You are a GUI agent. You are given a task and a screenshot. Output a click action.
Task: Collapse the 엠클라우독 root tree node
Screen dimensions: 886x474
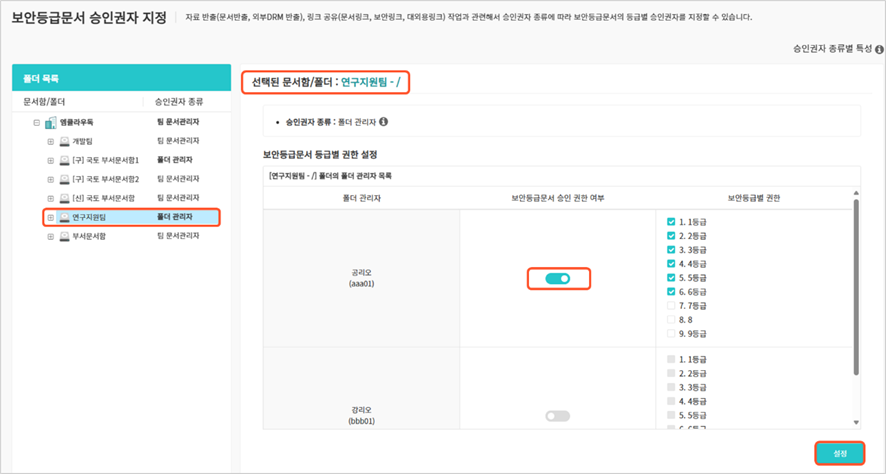[37, 122]
